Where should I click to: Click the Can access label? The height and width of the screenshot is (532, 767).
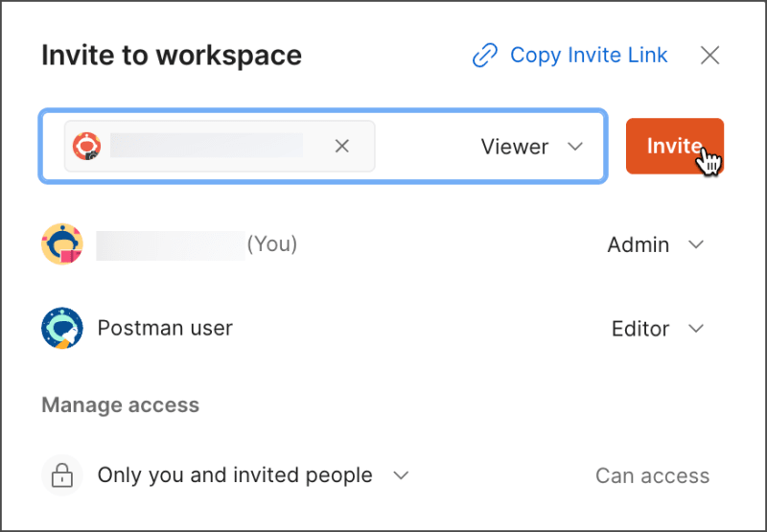coord(652,476)
